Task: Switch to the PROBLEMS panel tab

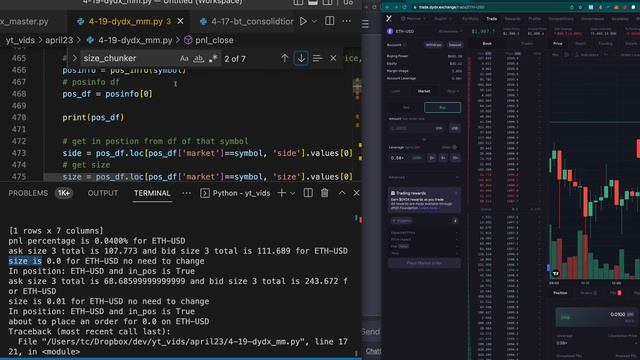Action: tap(28, 193)
